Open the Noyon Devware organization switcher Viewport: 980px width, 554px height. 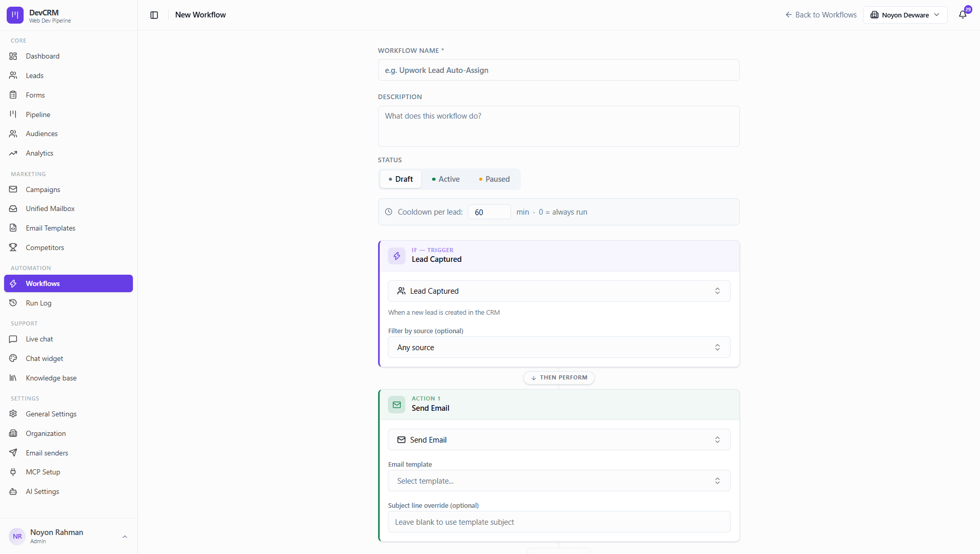pyautogui.click(x=905, y=15)
